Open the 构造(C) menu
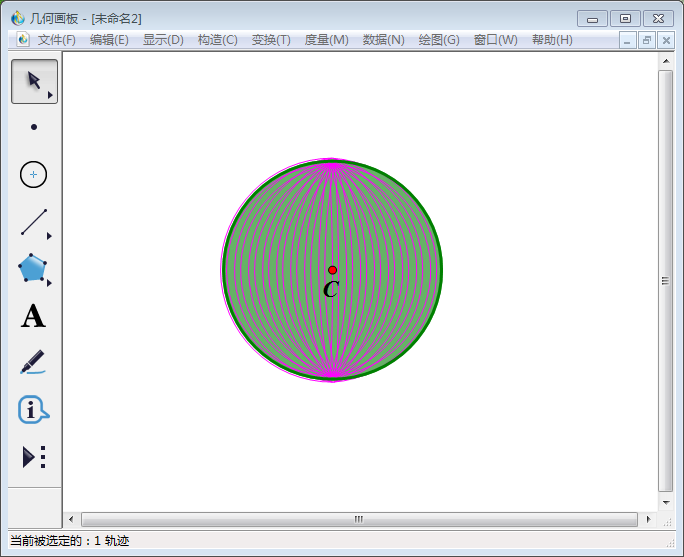Screen dimensions: 684x557 click(x=217, y=40)
